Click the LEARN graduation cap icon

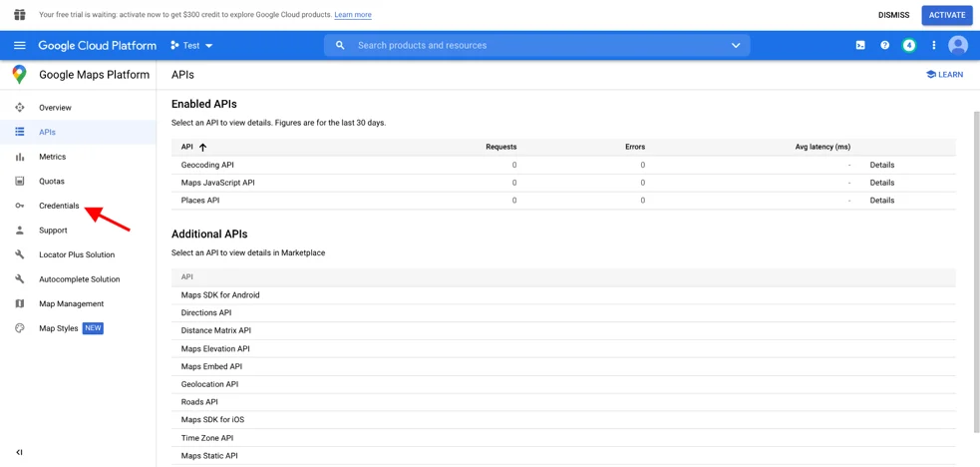(930, 75)
